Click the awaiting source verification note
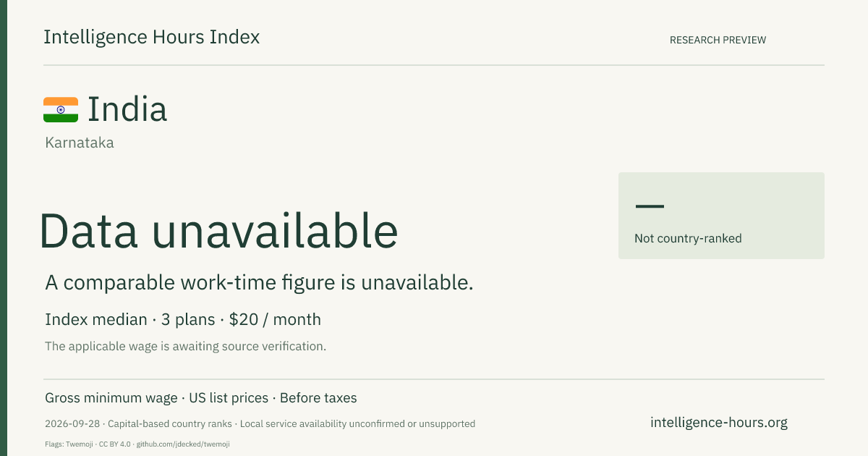The image size is (868, 456). point(185,346)
